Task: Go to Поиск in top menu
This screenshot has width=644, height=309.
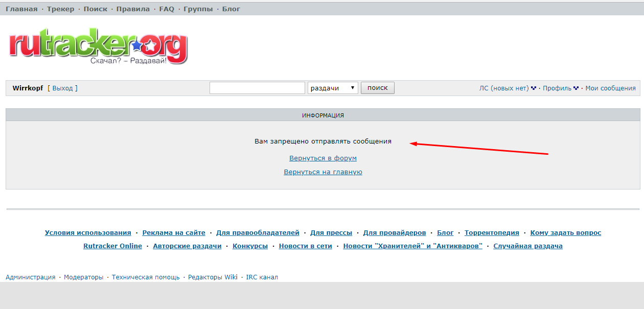Action: point(96,9)
